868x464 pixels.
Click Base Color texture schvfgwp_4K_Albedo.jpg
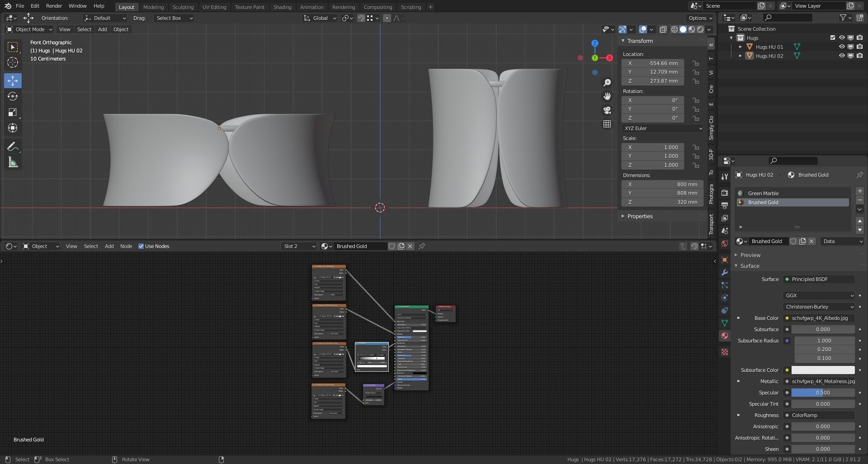click(819, 318)
